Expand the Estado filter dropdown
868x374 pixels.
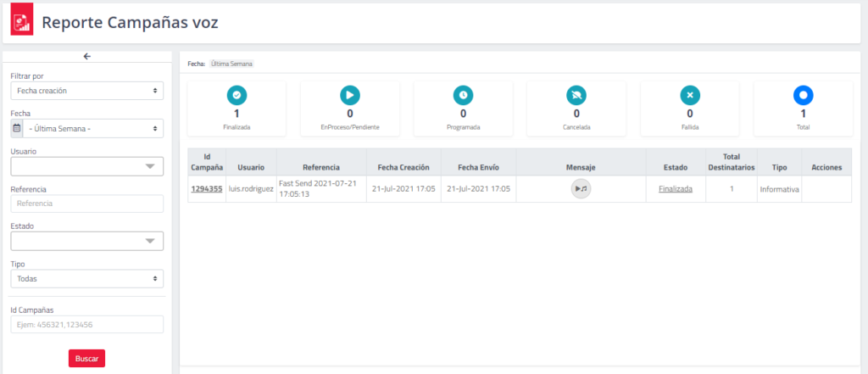pos(86,242)
